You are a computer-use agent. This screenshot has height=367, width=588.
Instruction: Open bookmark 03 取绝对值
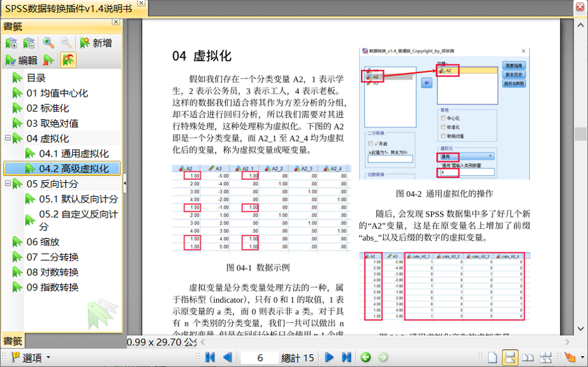point(52,123)
